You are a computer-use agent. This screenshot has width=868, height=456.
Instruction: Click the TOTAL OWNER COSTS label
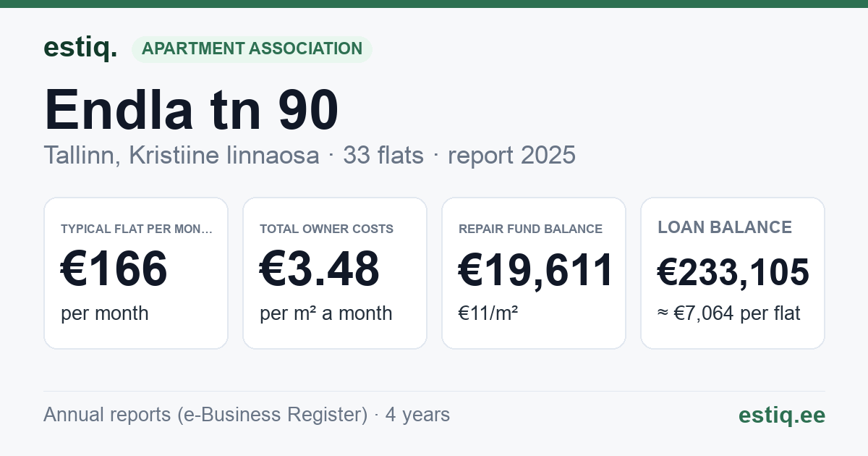coord(327,229)
